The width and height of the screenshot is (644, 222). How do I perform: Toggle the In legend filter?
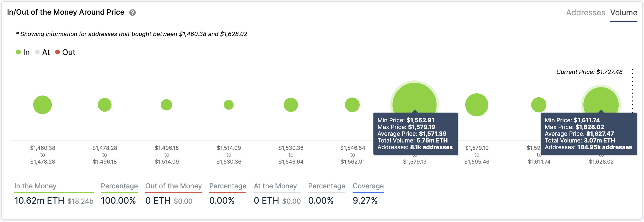23,52
